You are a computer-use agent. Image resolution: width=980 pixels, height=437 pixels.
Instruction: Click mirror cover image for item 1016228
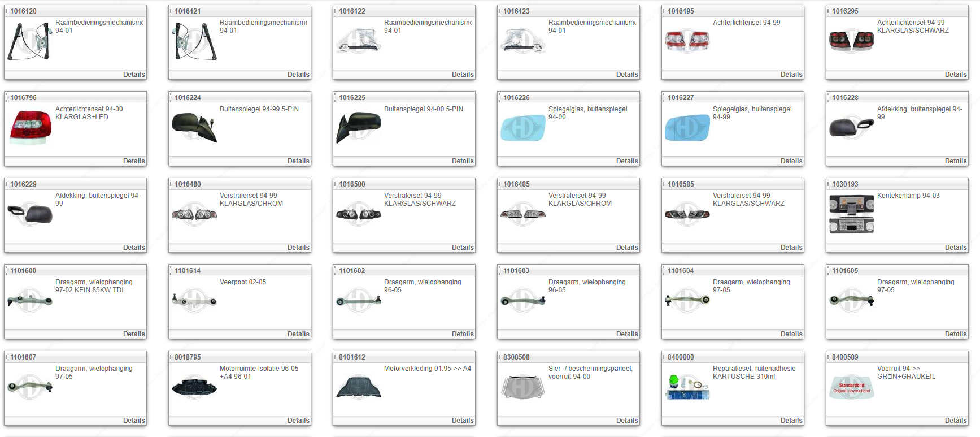pos(851,128)
